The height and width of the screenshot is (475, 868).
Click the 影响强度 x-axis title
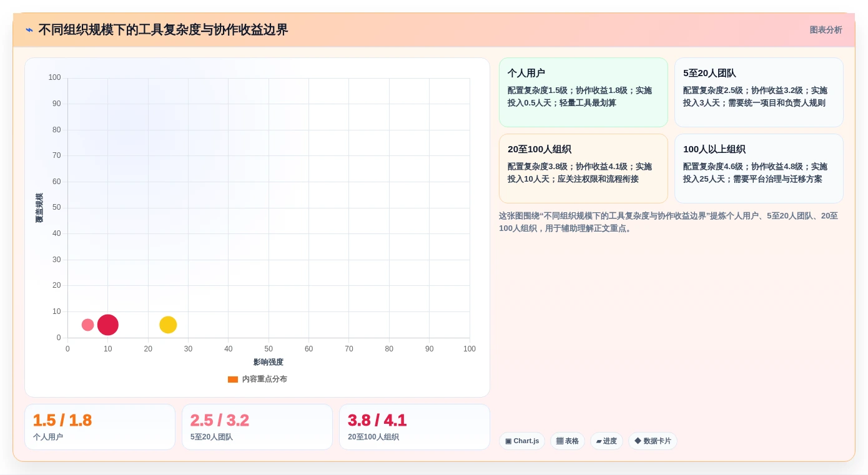(x=269, y=362)
